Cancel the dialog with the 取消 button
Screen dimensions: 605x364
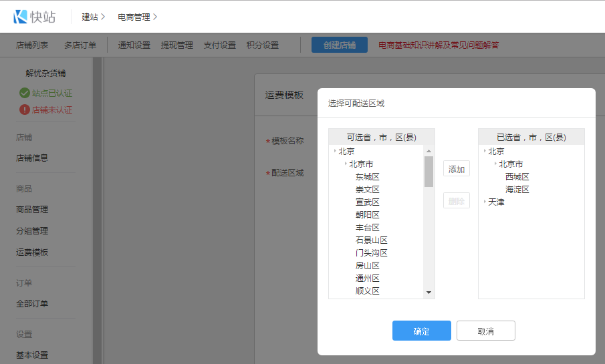click(485, 331)
